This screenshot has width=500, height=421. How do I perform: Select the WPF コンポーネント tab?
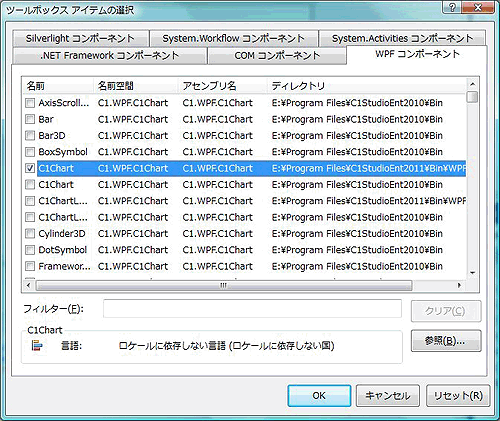pyautogui.click(x=417, y=54)
